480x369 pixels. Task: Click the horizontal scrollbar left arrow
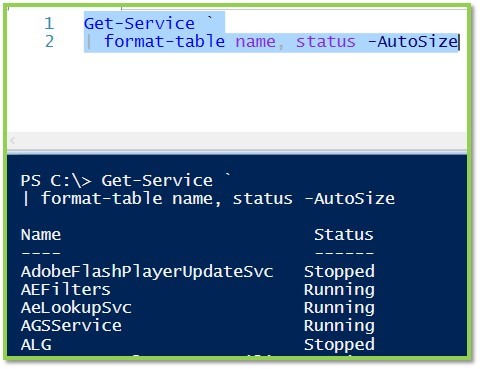coord(13,141)
